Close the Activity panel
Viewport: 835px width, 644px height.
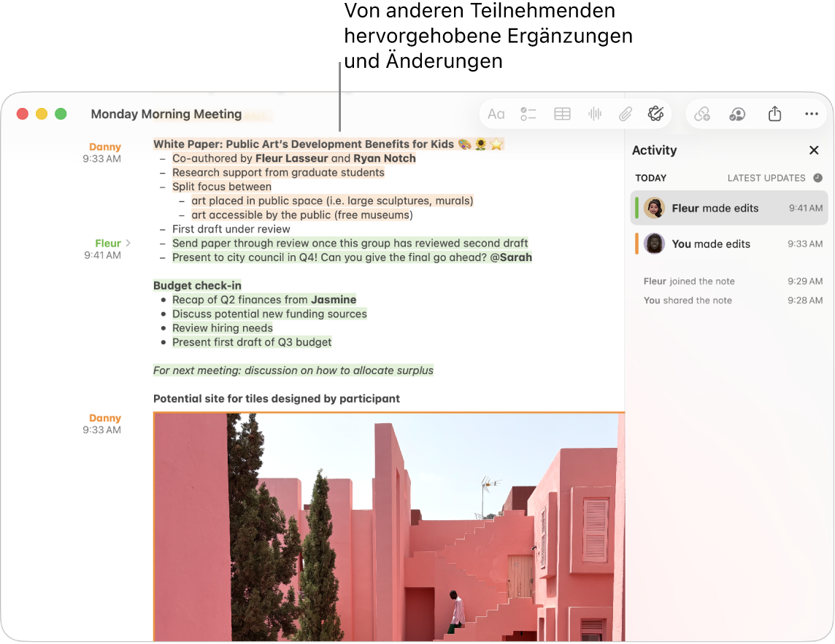[814, 150]
